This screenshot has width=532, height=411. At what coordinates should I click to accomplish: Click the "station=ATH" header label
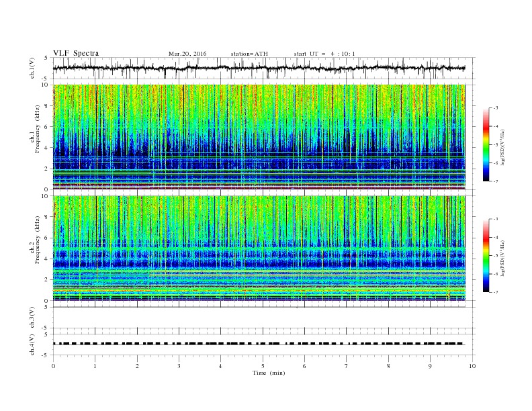(249, 54)
